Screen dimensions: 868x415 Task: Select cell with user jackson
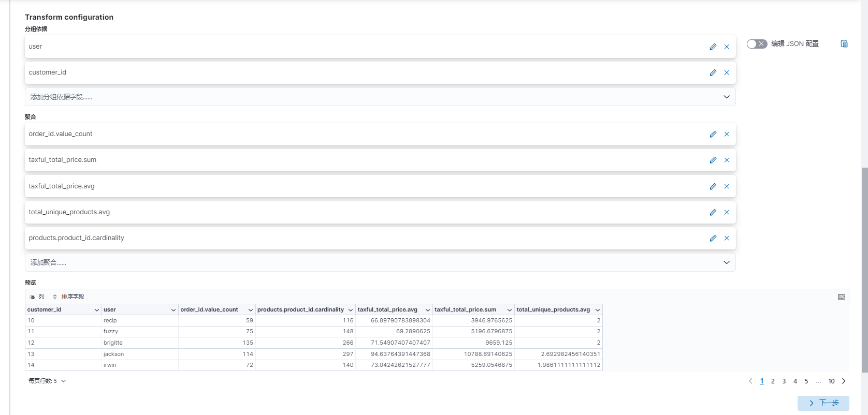point(140,354)
